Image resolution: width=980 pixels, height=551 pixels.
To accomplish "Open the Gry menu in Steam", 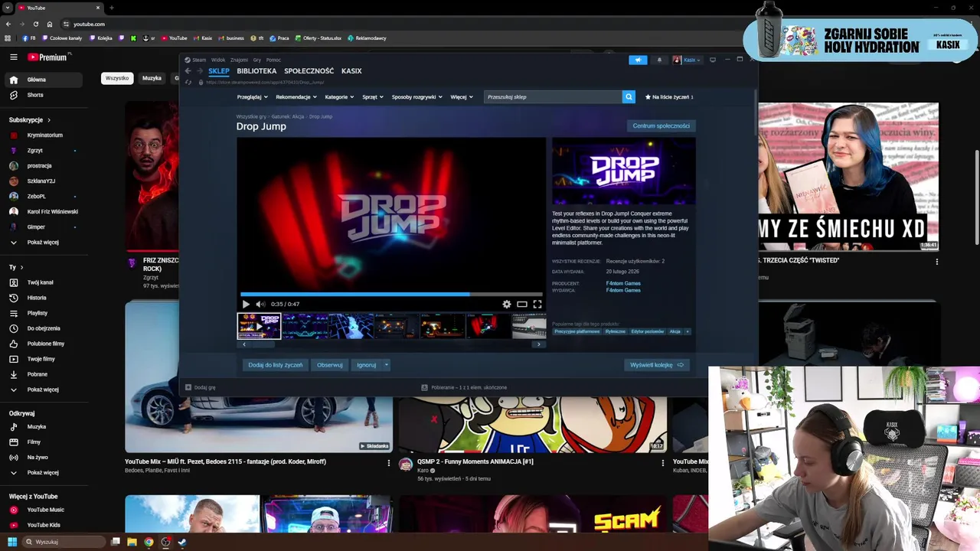I will click(x=257, y=60).
